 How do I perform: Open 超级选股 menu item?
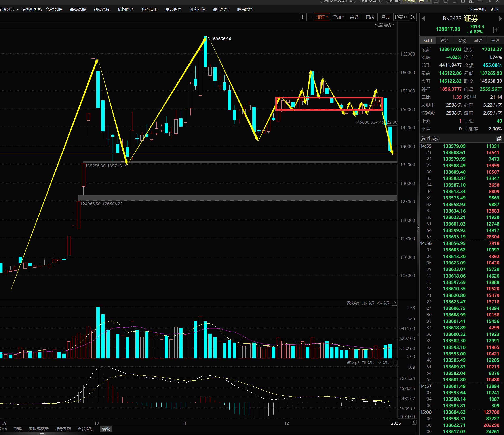[102, 10]
